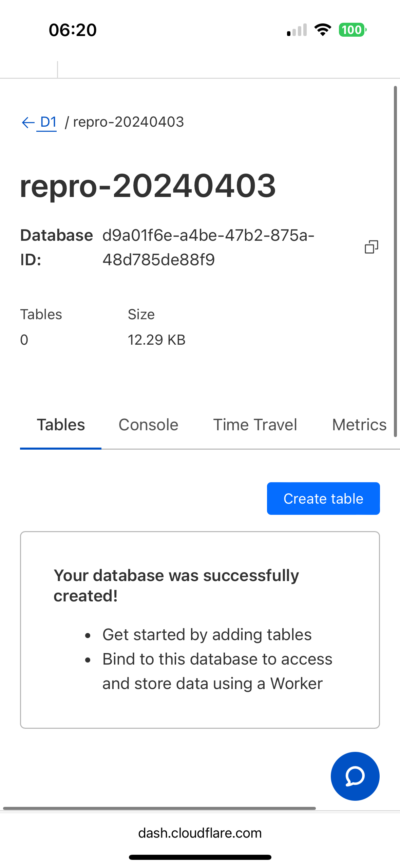Screen dimensions: 400x868
Task: Select the Tables tab
Action: click(x=61, y=425)
